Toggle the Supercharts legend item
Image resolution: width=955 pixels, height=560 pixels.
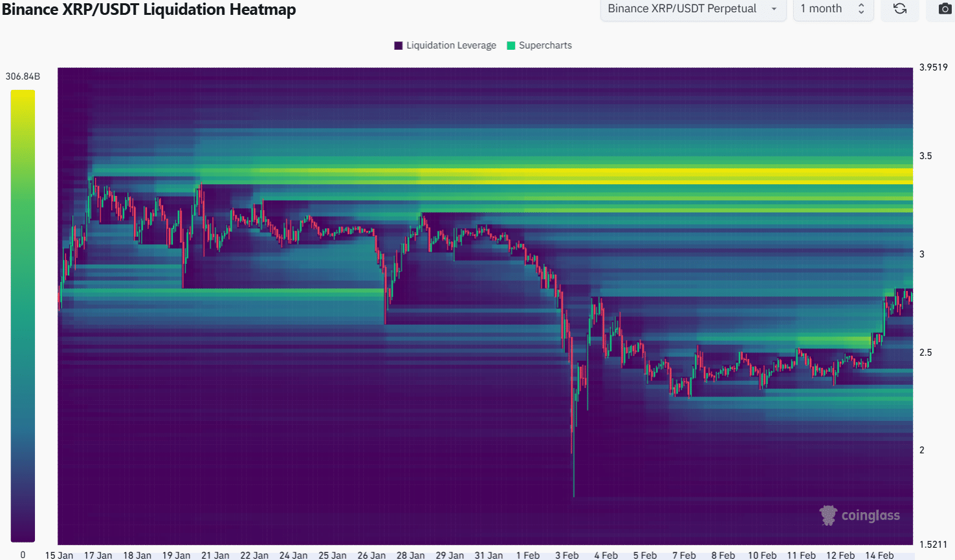[x=539, y=45]
